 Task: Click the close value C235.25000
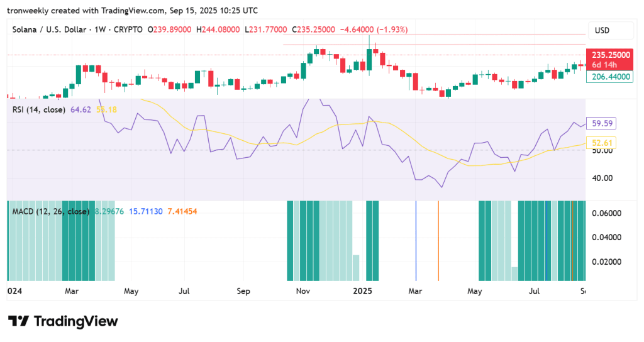(x=313, y=30)
